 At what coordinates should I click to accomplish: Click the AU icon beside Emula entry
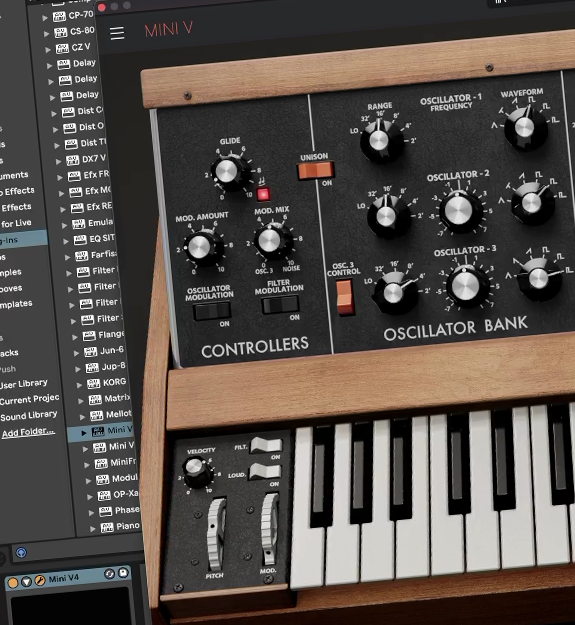point(78,224)
